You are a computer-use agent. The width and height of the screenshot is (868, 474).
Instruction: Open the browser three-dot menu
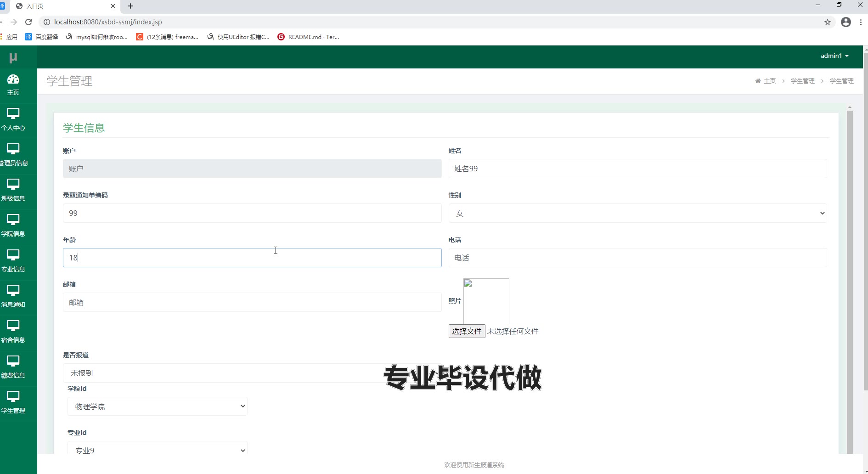pos(861,22)
